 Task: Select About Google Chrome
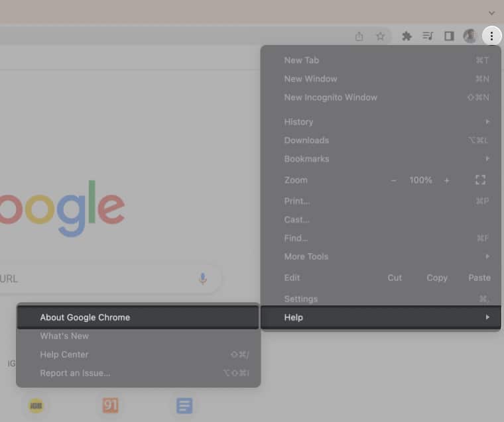pyautogui.click(x=138, y=317)
